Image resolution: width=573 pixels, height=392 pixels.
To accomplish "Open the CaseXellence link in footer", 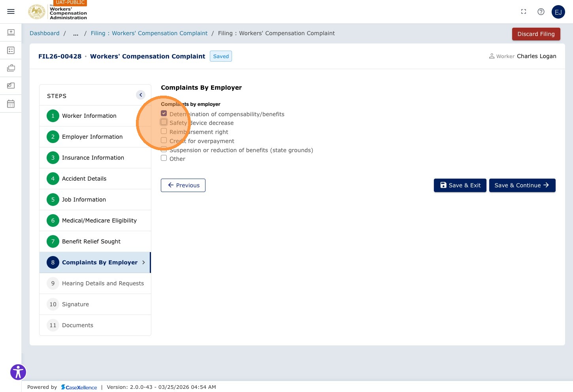I will [79, 387].
